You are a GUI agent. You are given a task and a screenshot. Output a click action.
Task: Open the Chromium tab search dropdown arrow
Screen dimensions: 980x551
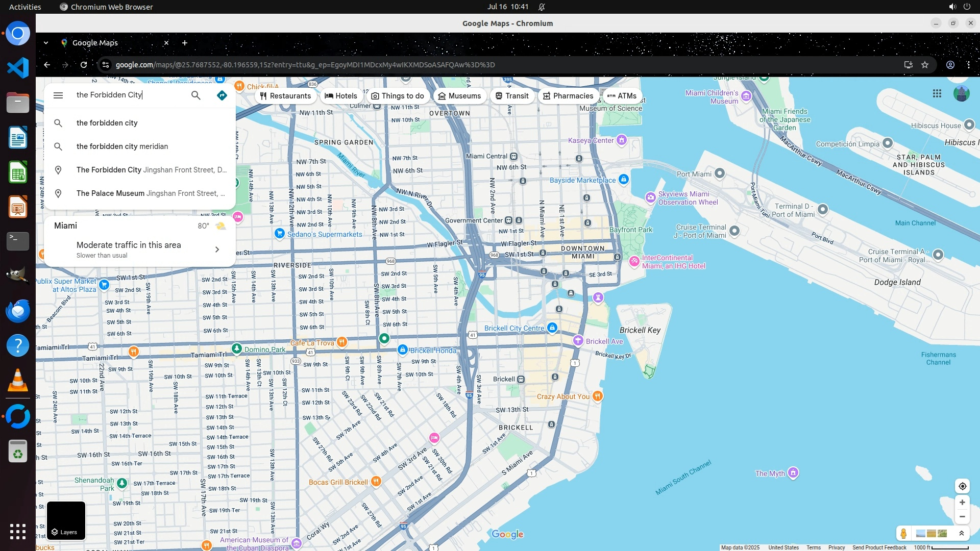click(46, 43)
